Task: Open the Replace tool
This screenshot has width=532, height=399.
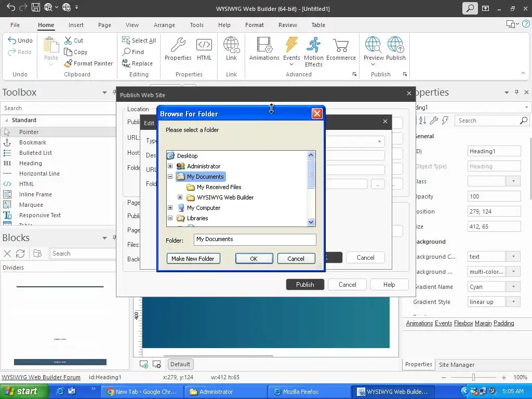Action: point(137,63)
